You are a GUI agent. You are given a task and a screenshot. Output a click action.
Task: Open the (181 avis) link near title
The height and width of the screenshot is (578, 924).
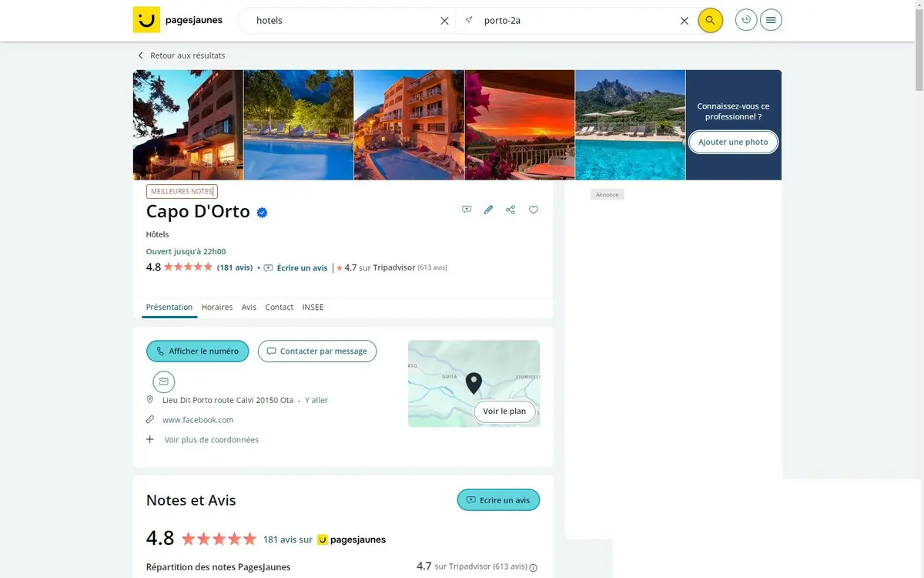click(x=235, y=267)
